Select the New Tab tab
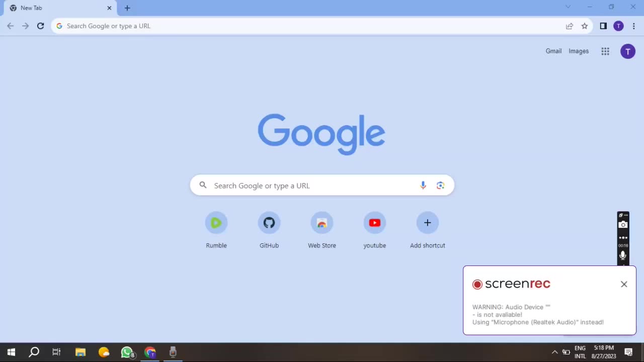644x362 pixels. [59, 8]
